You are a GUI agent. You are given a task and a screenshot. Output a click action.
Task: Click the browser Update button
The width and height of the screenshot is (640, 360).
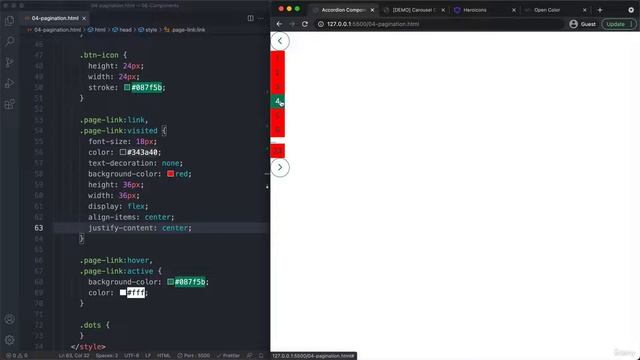click(x=619, y=24)
